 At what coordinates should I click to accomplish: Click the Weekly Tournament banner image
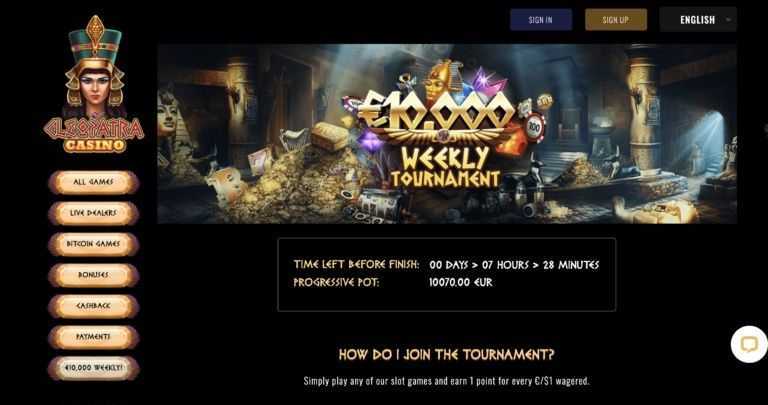pos(447,134)
